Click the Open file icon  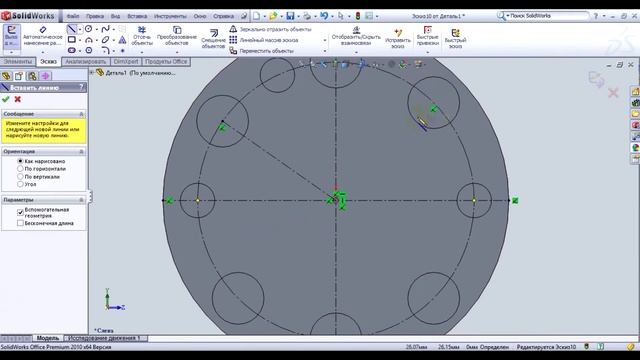tap(273, 16)
